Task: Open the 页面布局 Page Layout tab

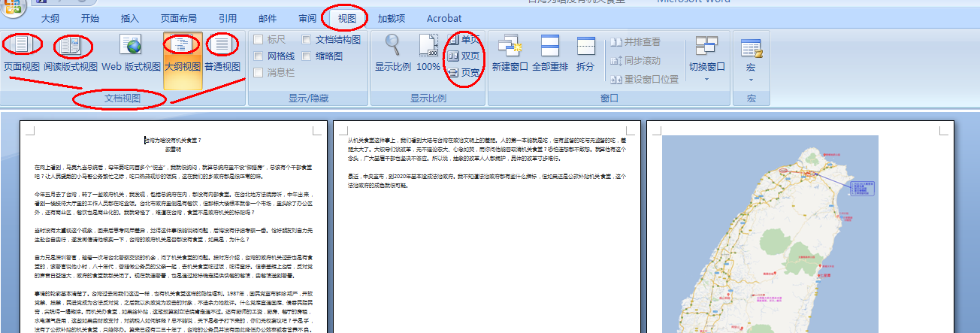Action: click(179, 19)
